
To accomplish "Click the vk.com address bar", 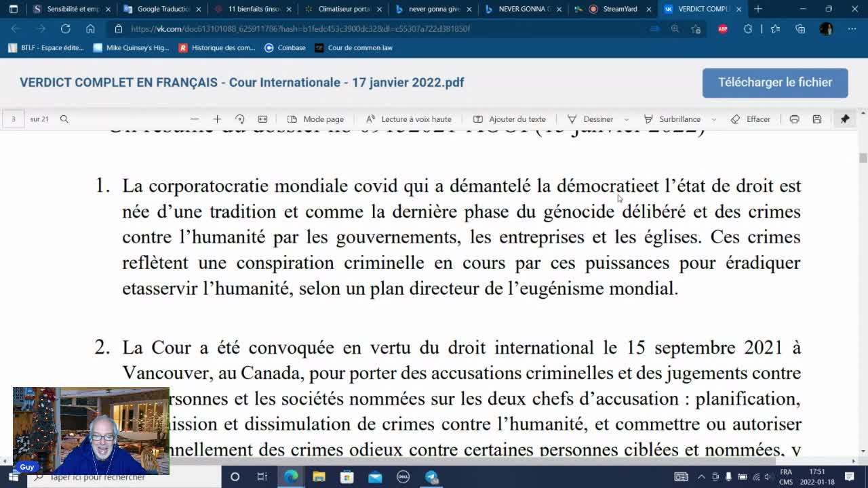I will coord(380,29).
